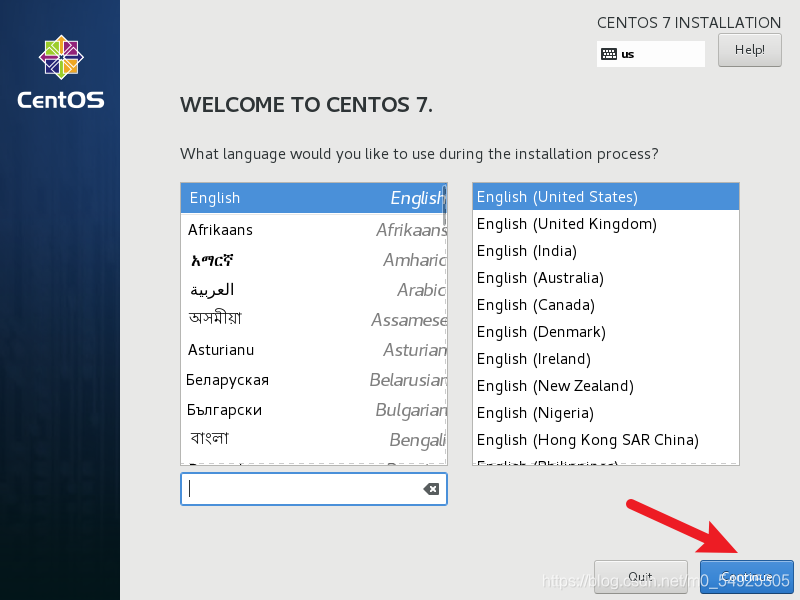Screen dimensions: 800x600
Task: Choose English (United States) locale
Action: [606, 197]
